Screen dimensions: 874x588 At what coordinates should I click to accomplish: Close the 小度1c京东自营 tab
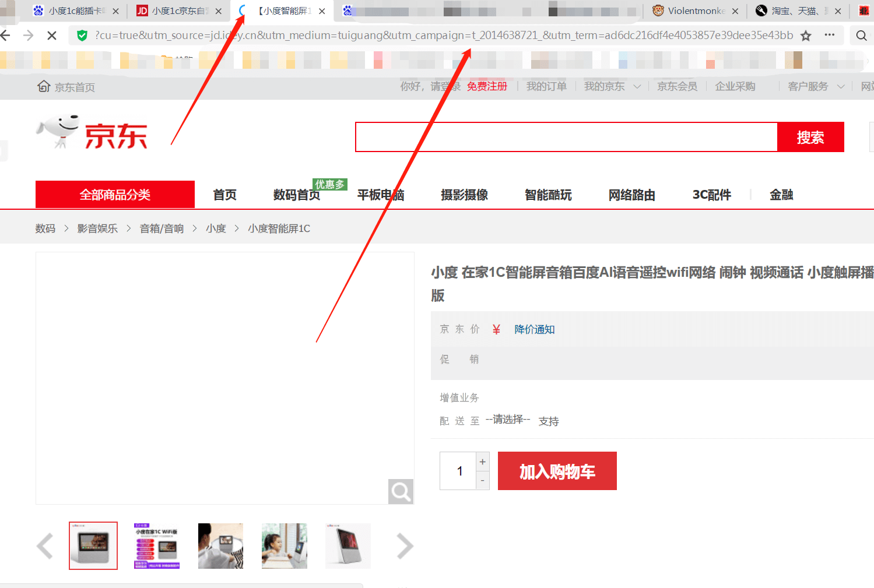(219, 11)
